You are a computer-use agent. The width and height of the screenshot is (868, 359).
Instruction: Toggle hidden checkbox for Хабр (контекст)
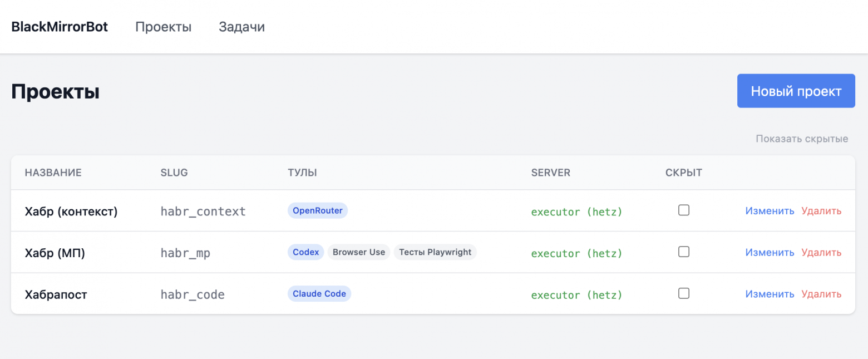pyautogui.click(x=684, y=210)
